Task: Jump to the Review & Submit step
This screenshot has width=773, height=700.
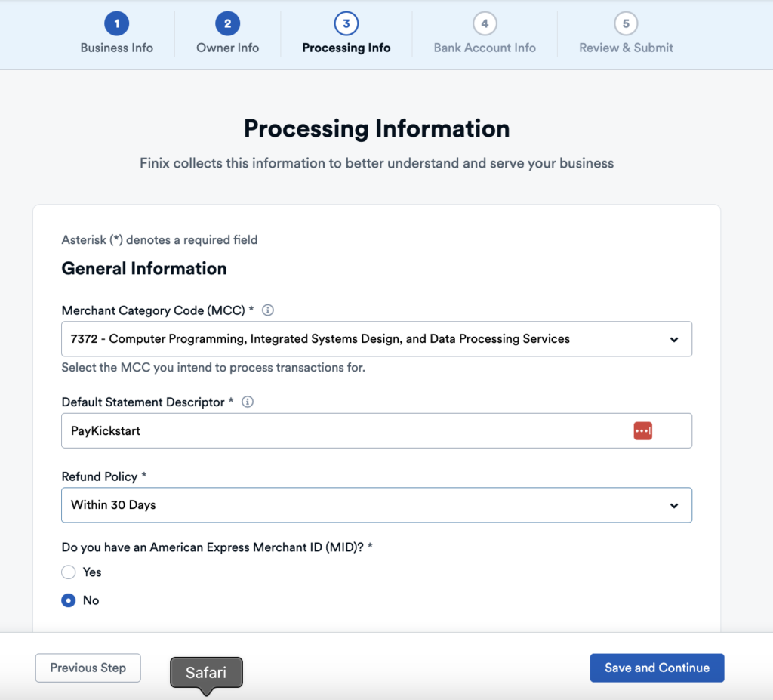Action: click(626, 48)
